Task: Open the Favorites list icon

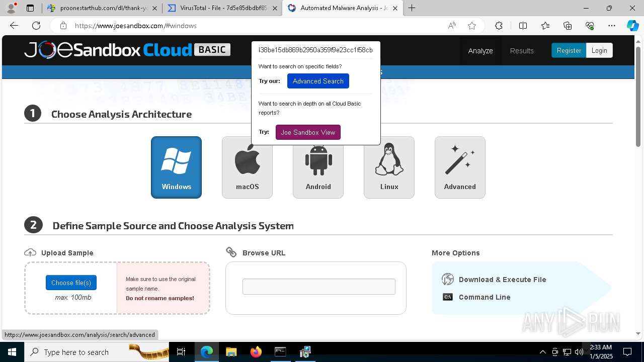Action: 545,26
